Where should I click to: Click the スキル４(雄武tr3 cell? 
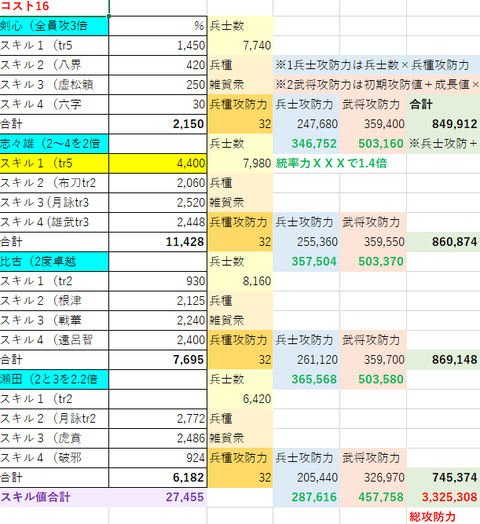54,222
